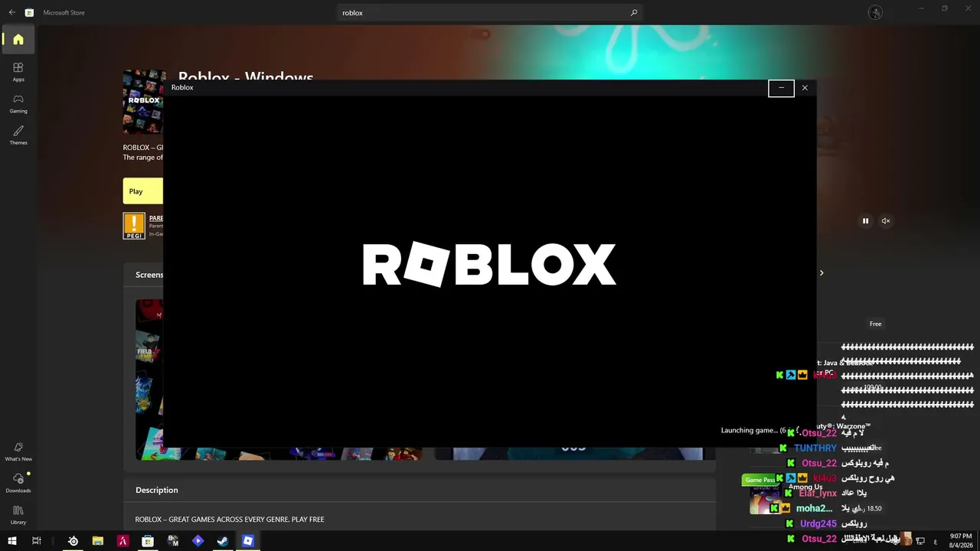The height and width of the screenshot is (551, 980).
Task: Open Downloads in Store sidebar
Action: pyautogui.click(x=18, y=483)
